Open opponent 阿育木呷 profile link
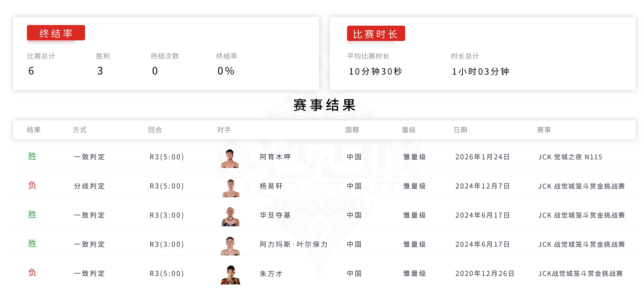This screenshot has width=644, height=290. 275,157
